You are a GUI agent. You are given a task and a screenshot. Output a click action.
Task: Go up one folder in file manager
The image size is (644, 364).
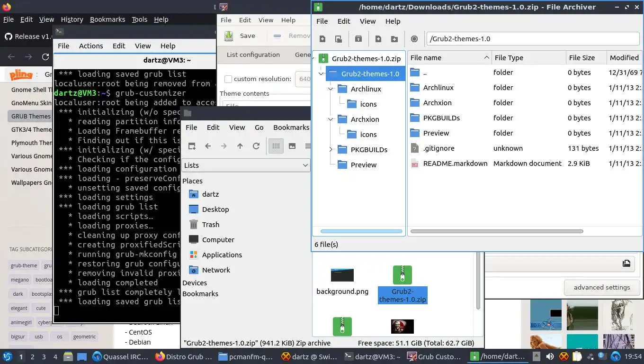(240, 146)
